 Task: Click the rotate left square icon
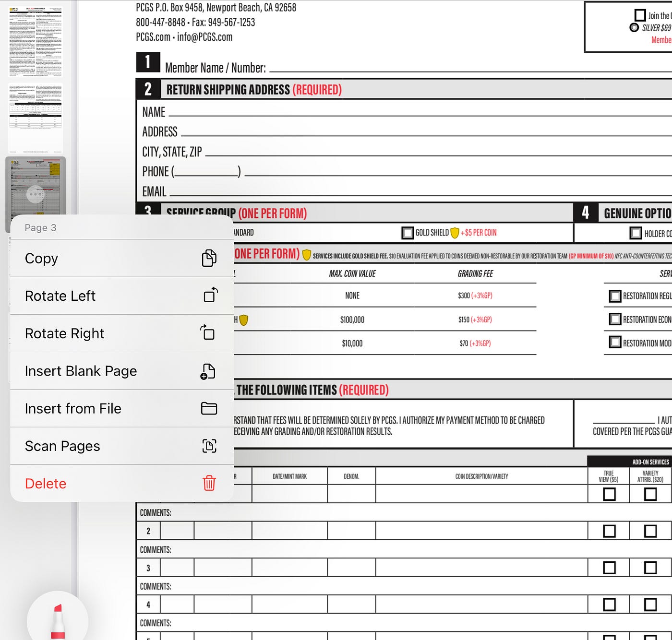point(210,295)
